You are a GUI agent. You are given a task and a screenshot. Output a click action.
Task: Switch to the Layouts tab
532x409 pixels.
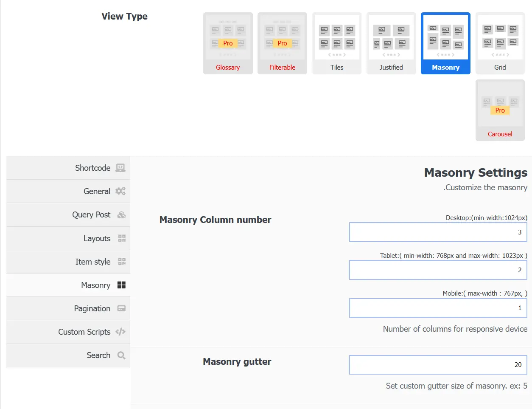pos(68,238)
